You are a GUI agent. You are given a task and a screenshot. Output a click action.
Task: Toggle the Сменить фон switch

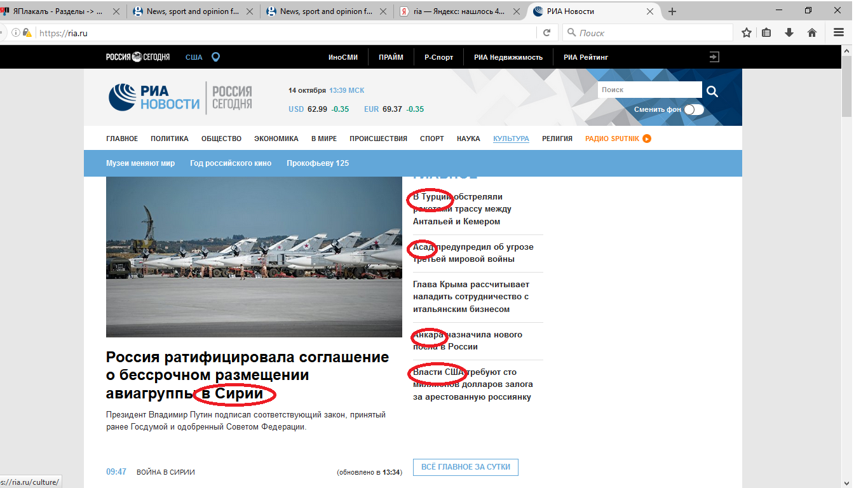(x=694, y=109)
